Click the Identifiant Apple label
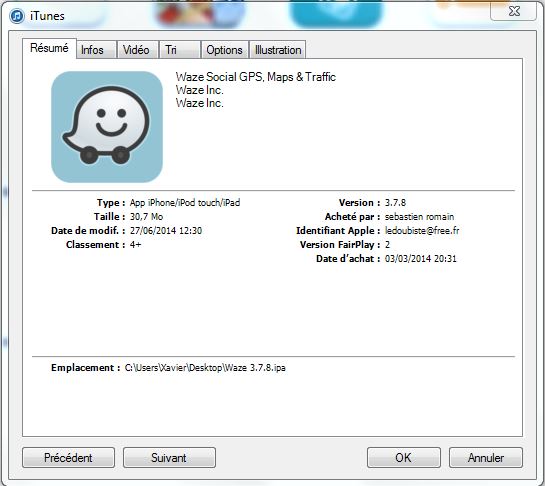Viewport: 545px width, 486px height. (338, 230)
